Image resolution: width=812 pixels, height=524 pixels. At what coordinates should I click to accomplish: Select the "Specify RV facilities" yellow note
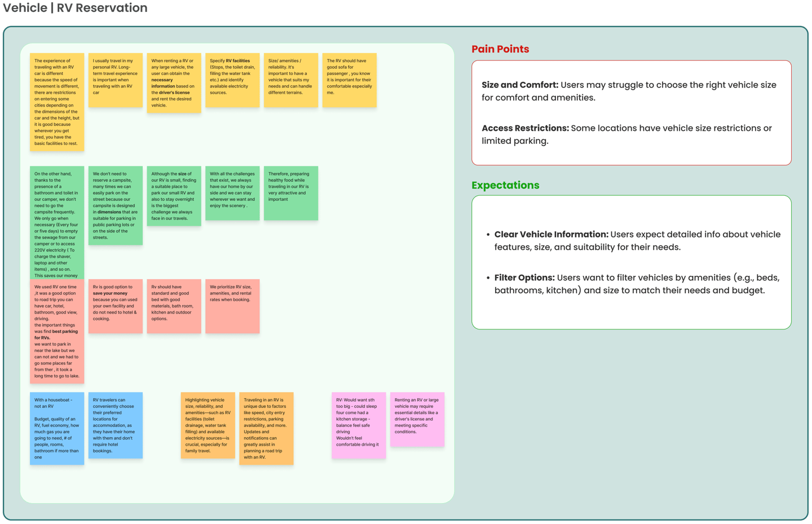point(232,80)
